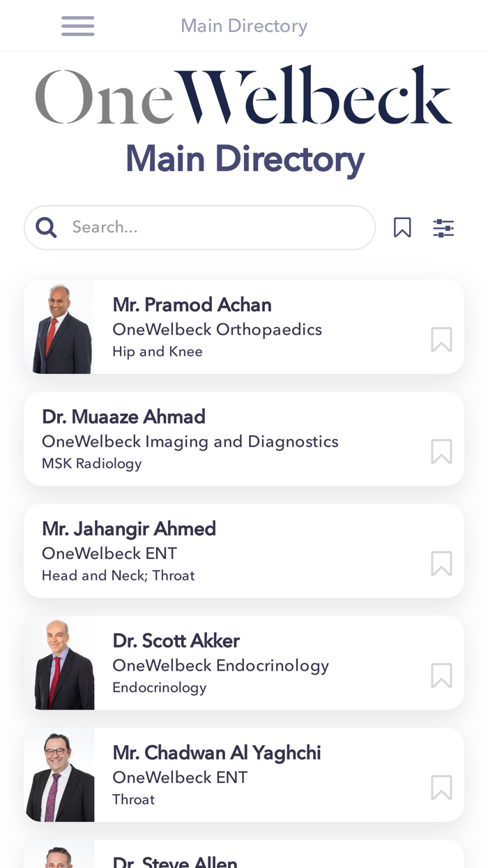Click the OneWelbeck logo

[244, 94]
